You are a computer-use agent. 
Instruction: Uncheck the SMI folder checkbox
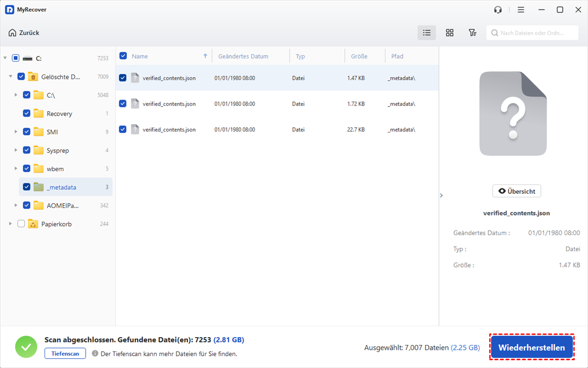coord(27,131)
